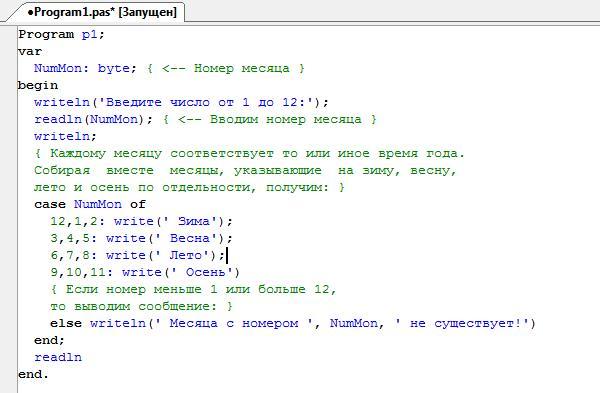Click the comment line starting 'Собирая вместе'

point(245,170)
